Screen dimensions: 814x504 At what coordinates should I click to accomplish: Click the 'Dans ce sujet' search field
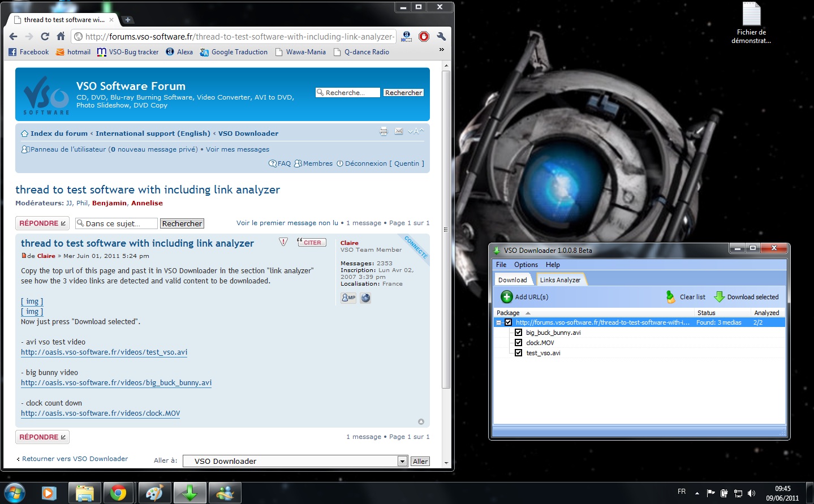coord(117,223)
